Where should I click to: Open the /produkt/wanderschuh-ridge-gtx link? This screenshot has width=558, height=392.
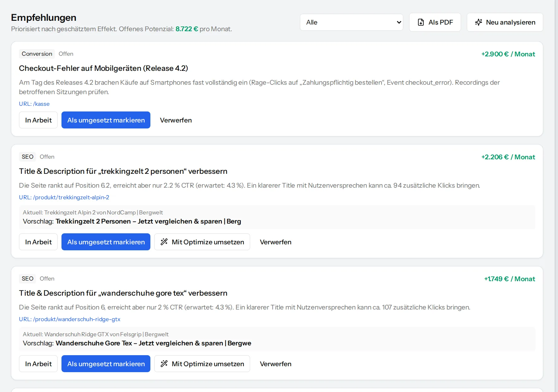click(x=70, y=319)
